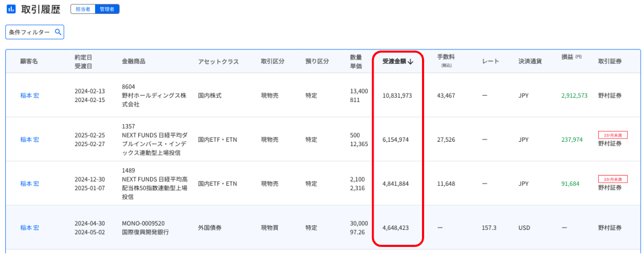This screenshot has height=255, width=644.
Task: Click the profit value 237,974
Action: pyautogui.click(x=572, y=140)
